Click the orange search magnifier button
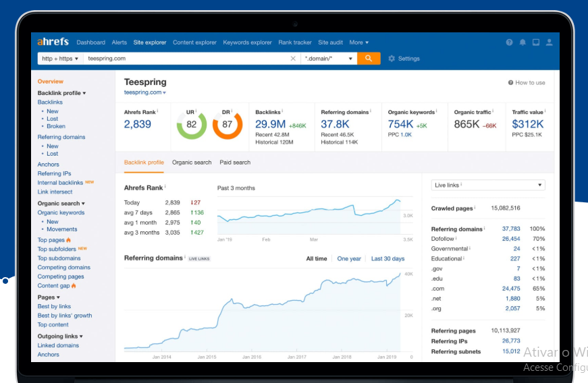This screenshot has width=588, height=383. pyautogui.click(x=369, y=59)
